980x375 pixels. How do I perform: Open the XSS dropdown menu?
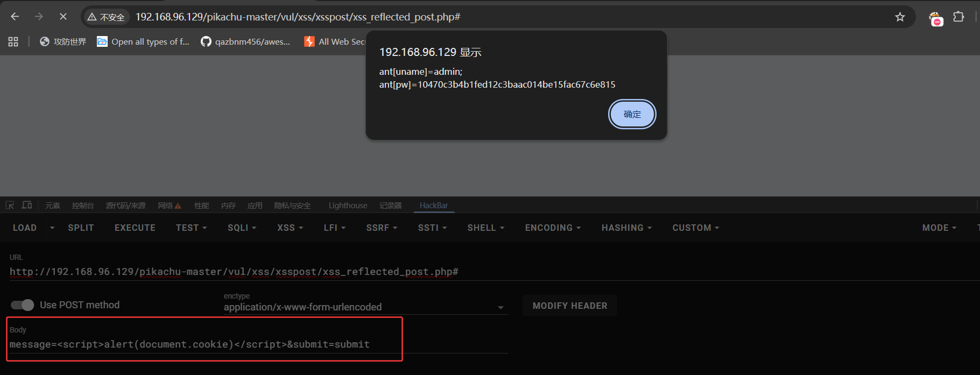pos(291,228)
